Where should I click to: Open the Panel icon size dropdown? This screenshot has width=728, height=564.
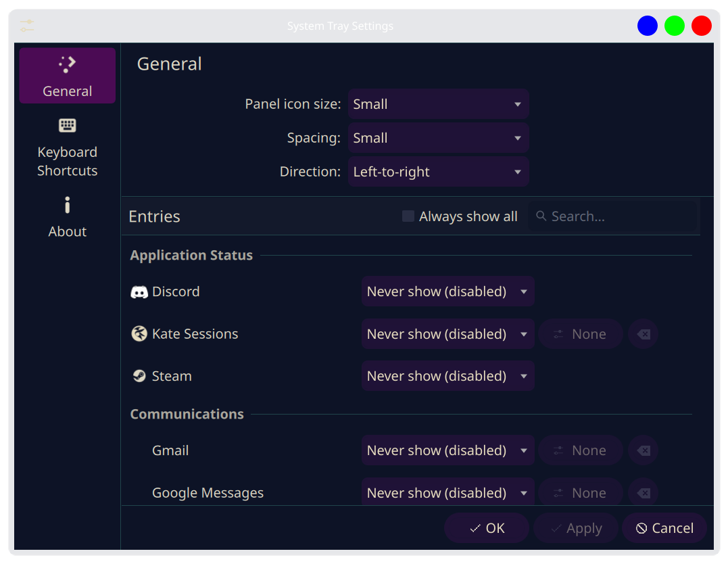pos(438,104)
